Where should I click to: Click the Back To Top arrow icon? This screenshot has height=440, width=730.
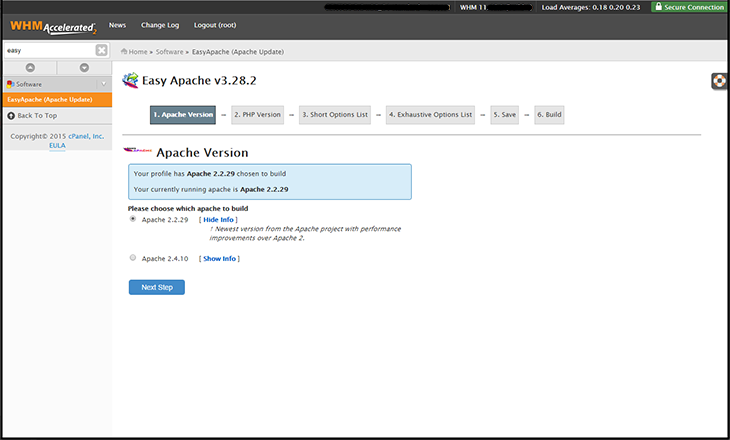pos(11,115)
